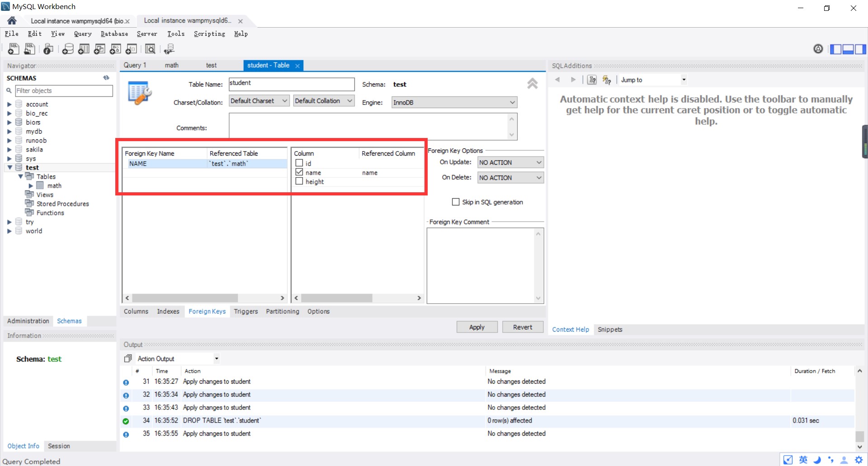Viewport: 868px width, 466px height.
Task: Switch to the Indexes tab
Action: pos(168,311)
